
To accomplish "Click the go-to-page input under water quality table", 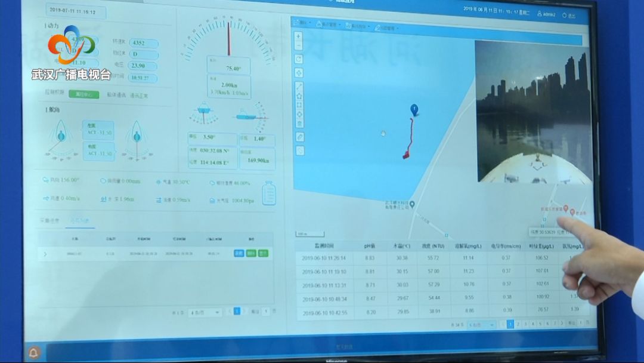I will [581, 323].
